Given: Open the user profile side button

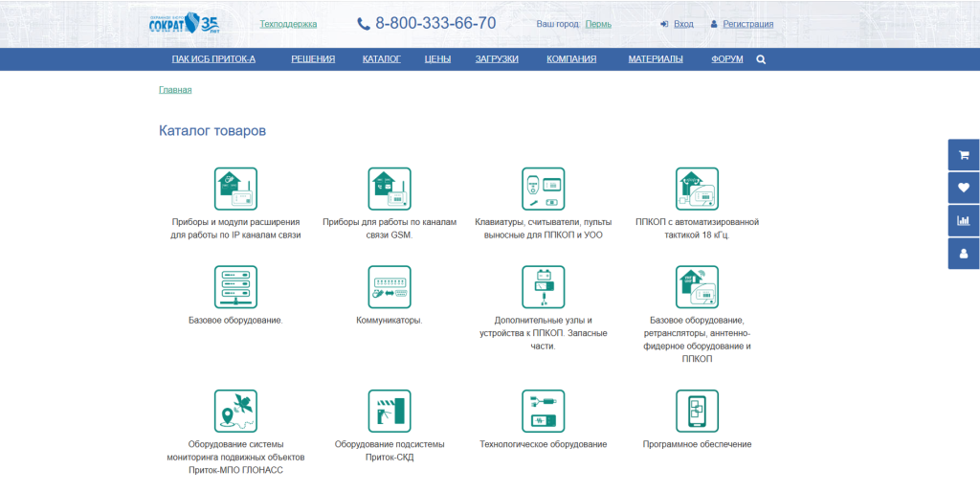Looking at the screenshot, I should (x=964, y=254).
